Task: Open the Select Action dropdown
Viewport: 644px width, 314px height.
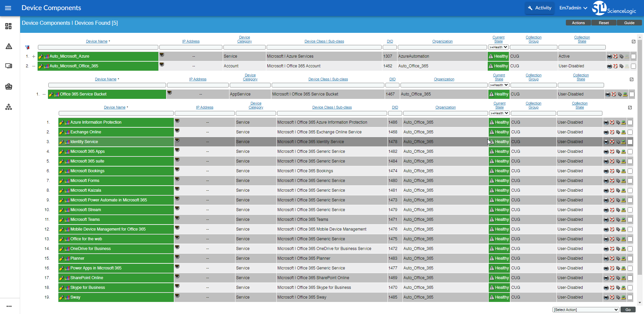Action: click(x=586, y=310)
